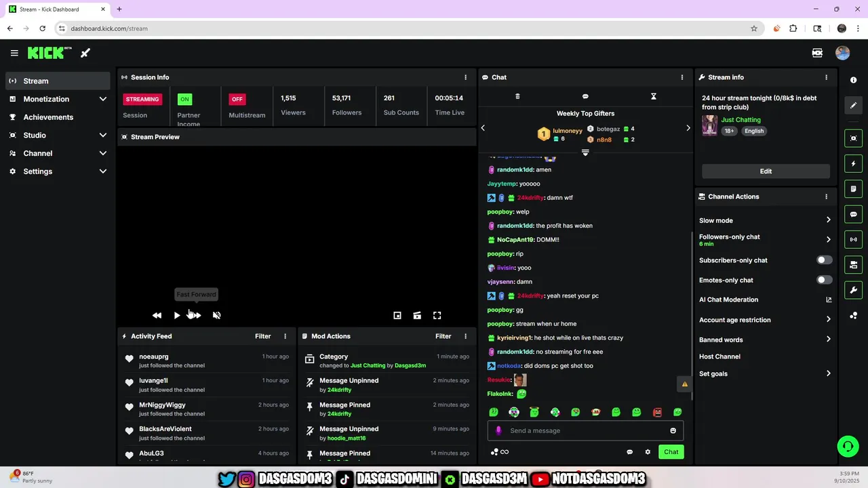Open chat settings gear icon
This screenshot has height=488, width=868.
click(648, 452)
